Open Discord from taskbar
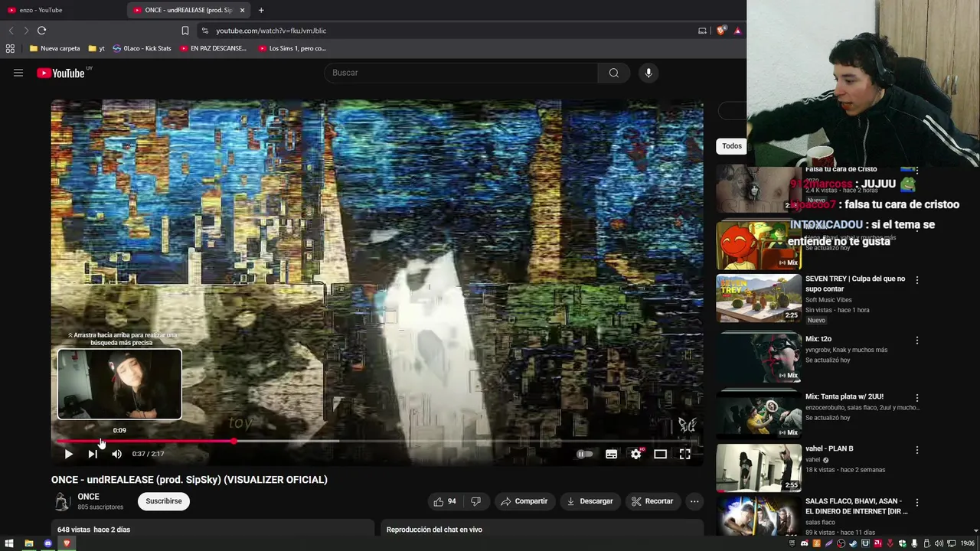This screenshot has width=980, height=551. pyautogui.click(x=47, y=543)
